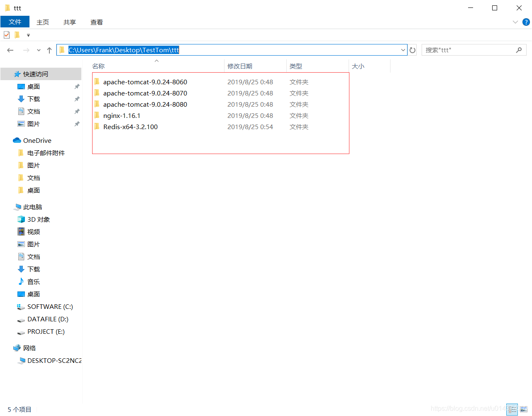Open 图片 under This PC
532x416 pixels.
pos(34,244)
